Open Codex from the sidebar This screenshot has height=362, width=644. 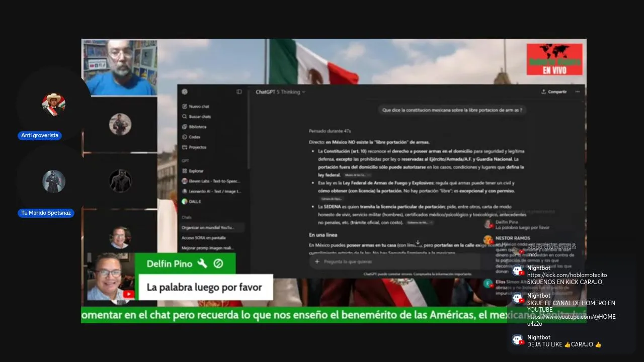191,137
